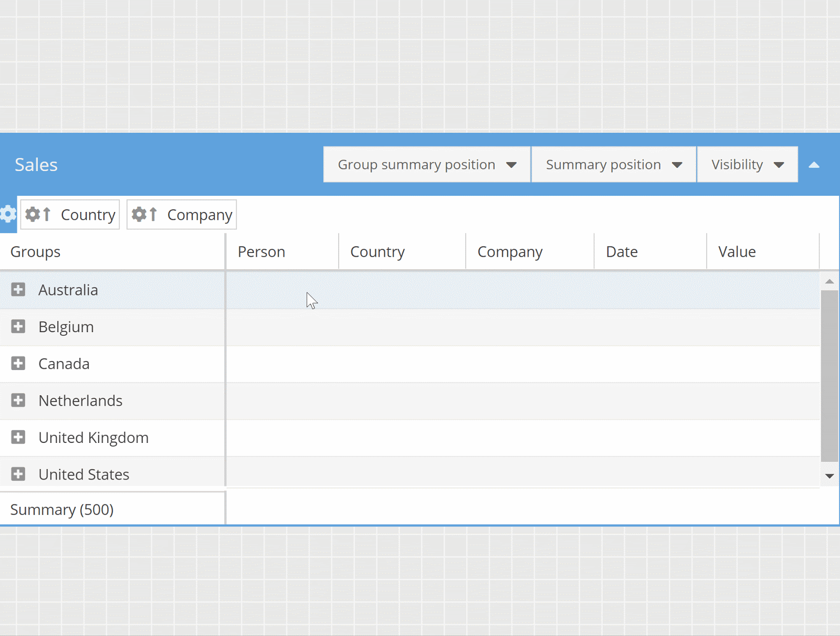
Task: Open the Country group chip gear settings
Action: coord(33,214)
